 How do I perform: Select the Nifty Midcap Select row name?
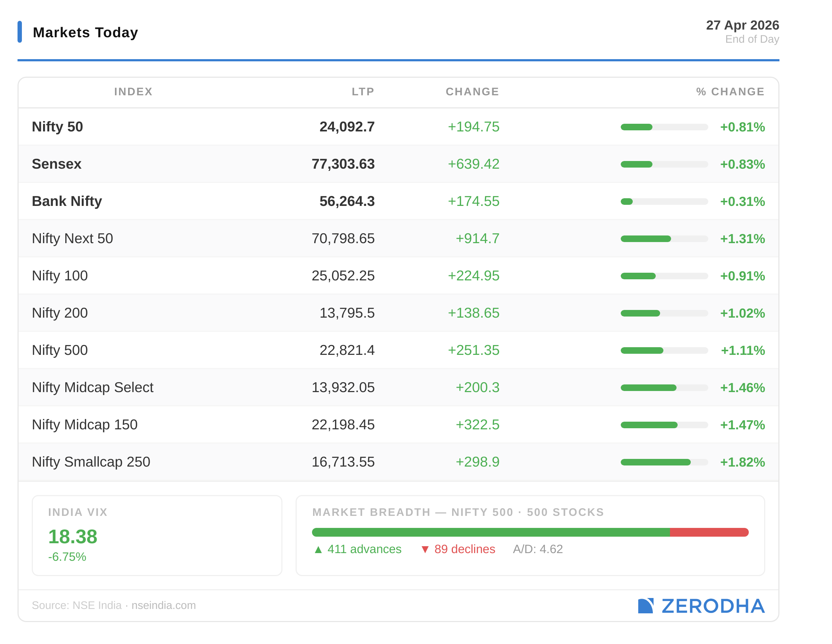pyautogui.click(x=93, y=387)
